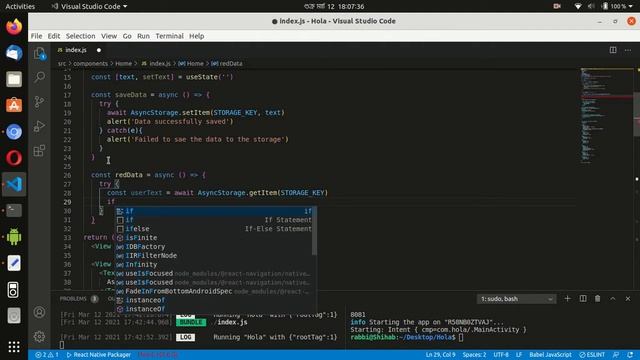
Task: Open Files manager from the dock
Action: coord(14,79)
